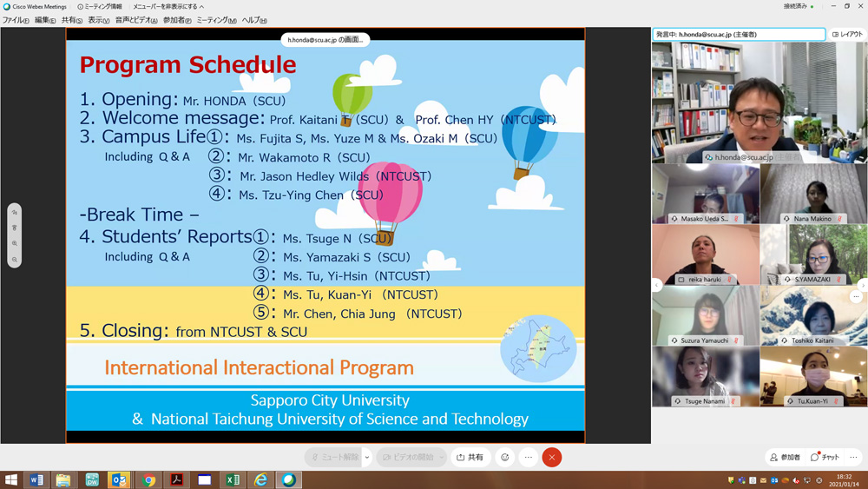868x489 pixels.
Task: Open Excel from the taskbar
Action: click(233, 479)
